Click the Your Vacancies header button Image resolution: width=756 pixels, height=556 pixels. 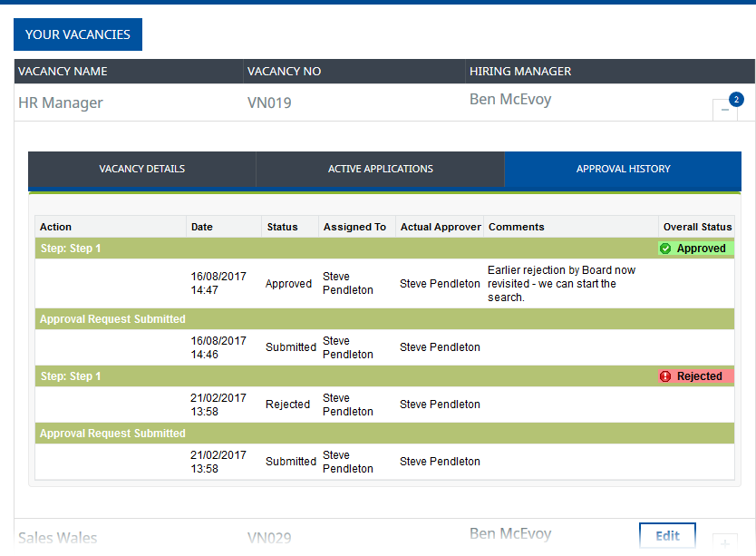point(78,34)
